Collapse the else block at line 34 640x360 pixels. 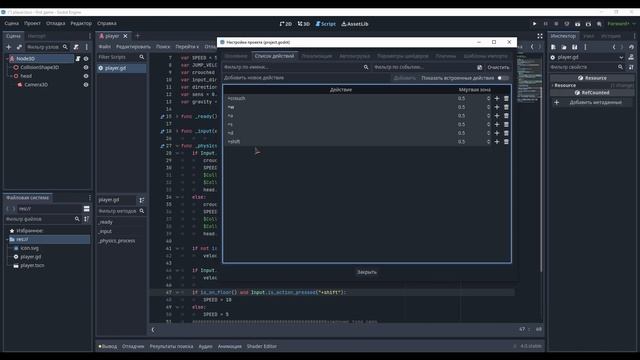[x=178, y=197]
